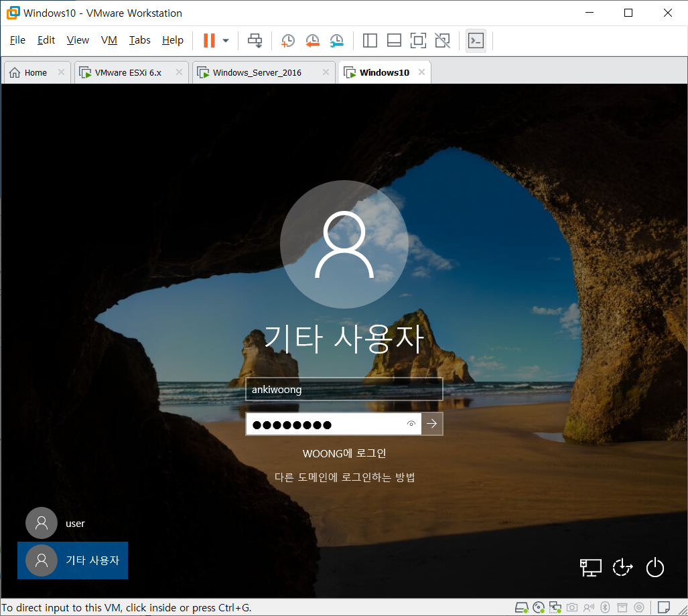Screen dimensions: 688x616
Task: Open the power options dropdown arrow
Action: [226, 41]
